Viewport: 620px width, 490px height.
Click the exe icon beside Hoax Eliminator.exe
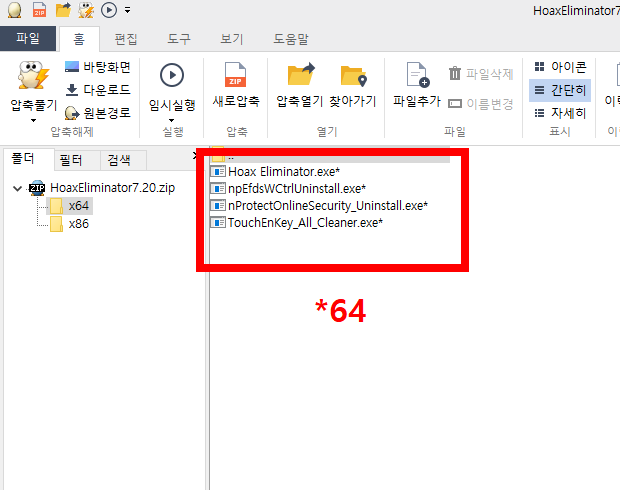click(x=218, y=172)
